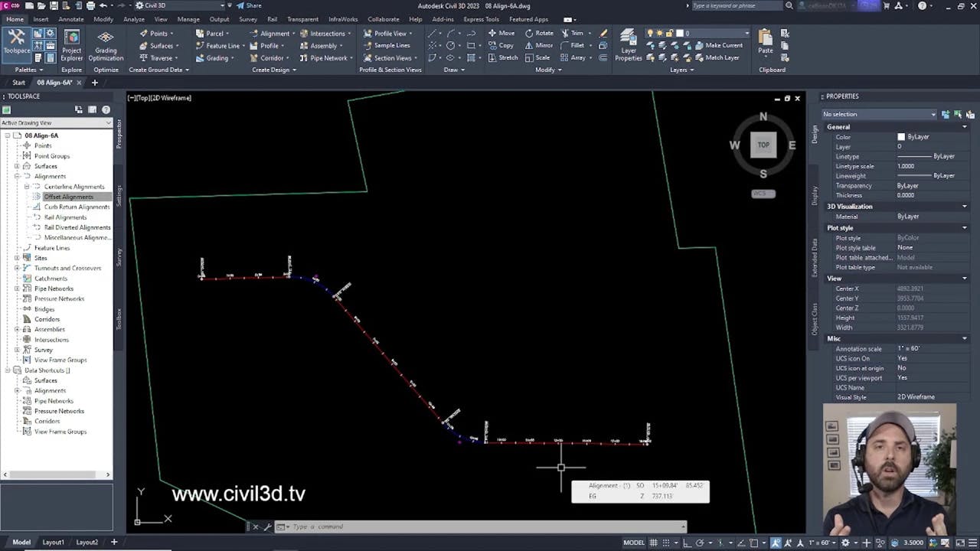Select the Move tool in Modify panel
980x551 pixels.
point(503,33)
